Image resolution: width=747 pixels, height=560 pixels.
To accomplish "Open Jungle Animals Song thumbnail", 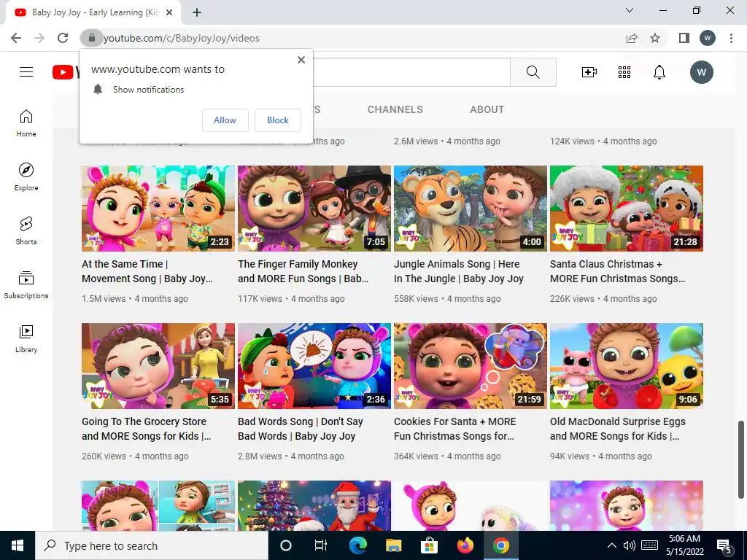I will [471, 209].
